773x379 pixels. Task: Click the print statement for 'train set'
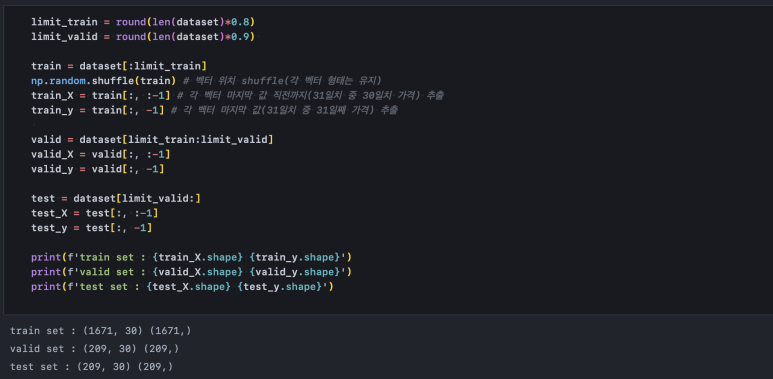click(x=191, y=257)
